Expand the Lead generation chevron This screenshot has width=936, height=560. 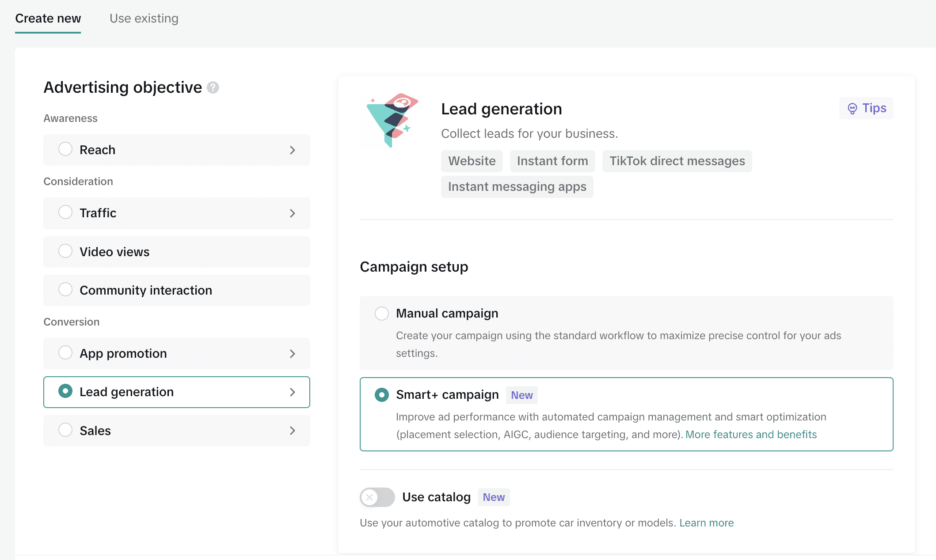(292, 392)
